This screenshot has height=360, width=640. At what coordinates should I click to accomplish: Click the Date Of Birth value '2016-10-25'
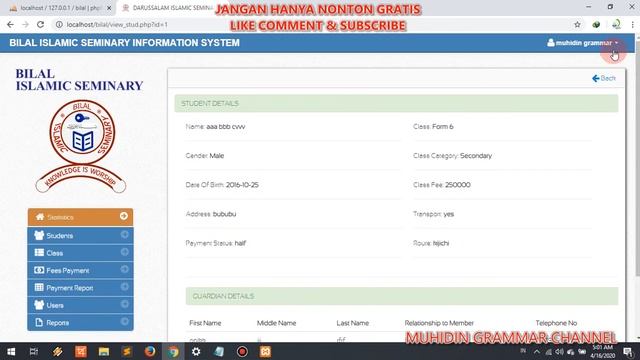pos(242,185)
